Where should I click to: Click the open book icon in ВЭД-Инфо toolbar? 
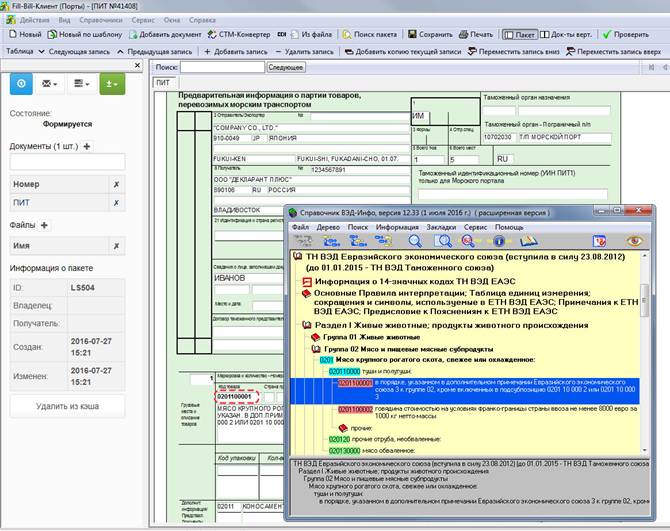pos(529,242)
